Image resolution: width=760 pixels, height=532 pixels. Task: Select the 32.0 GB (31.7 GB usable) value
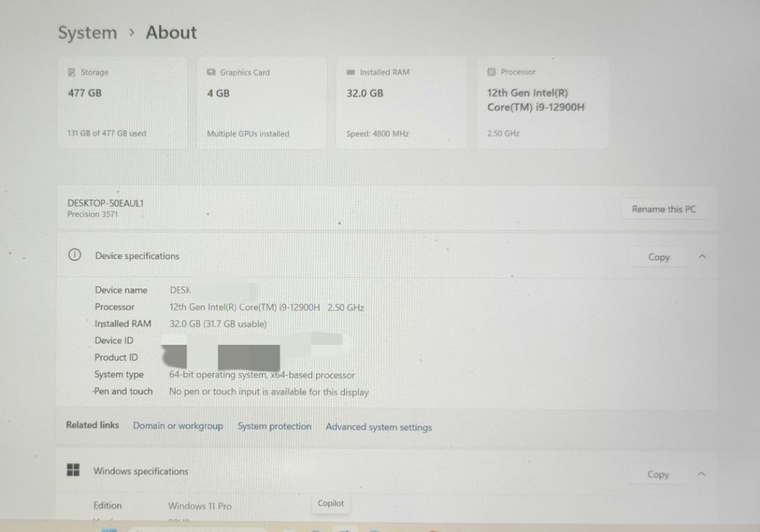click(218, 324)
